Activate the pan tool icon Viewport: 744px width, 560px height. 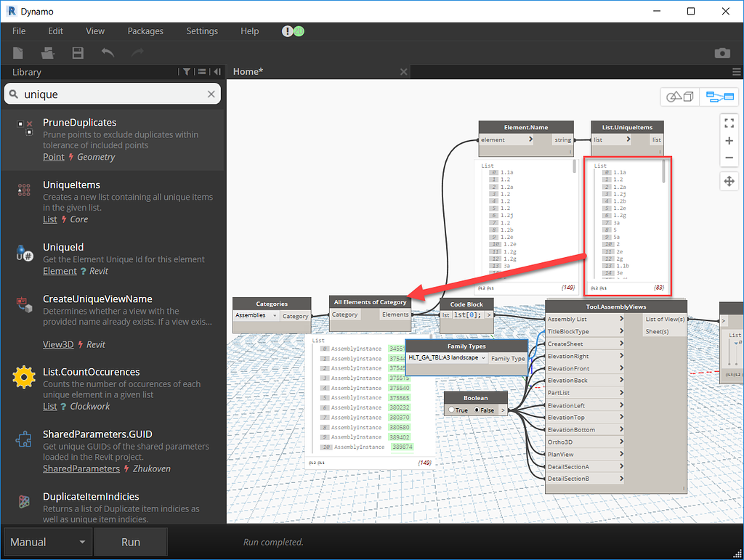click(x=729, y=181)
